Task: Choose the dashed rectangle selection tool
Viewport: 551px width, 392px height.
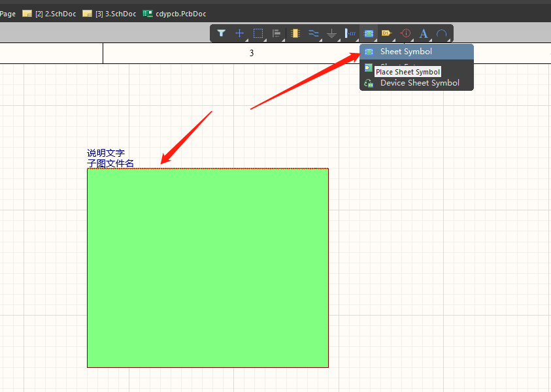Action: (x=258, y=33)
